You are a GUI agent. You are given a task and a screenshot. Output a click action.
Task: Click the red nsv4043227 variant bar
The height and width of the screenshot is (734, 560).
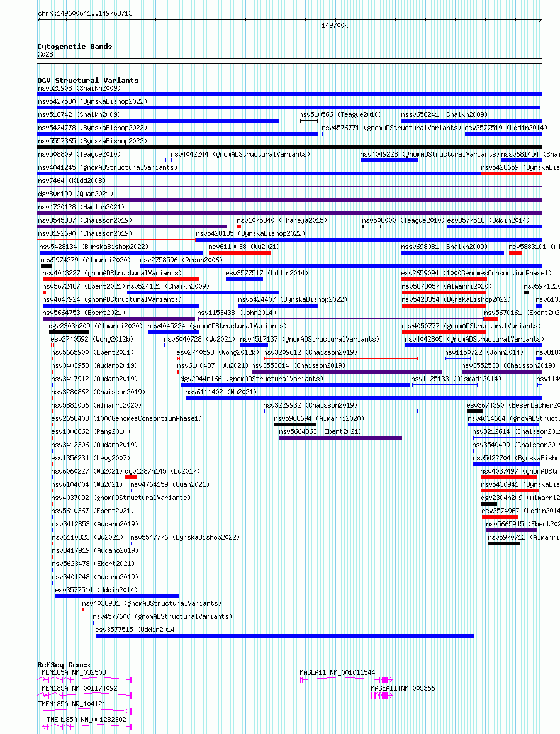pos(121,279)
